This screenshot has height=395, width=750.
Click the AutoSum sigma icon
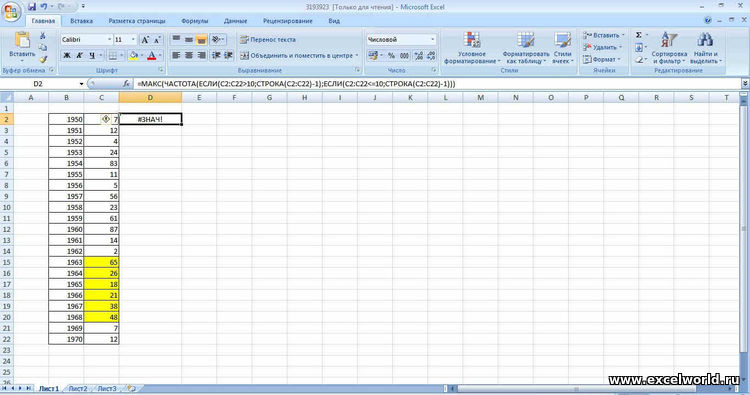click(x=639, y=35)
